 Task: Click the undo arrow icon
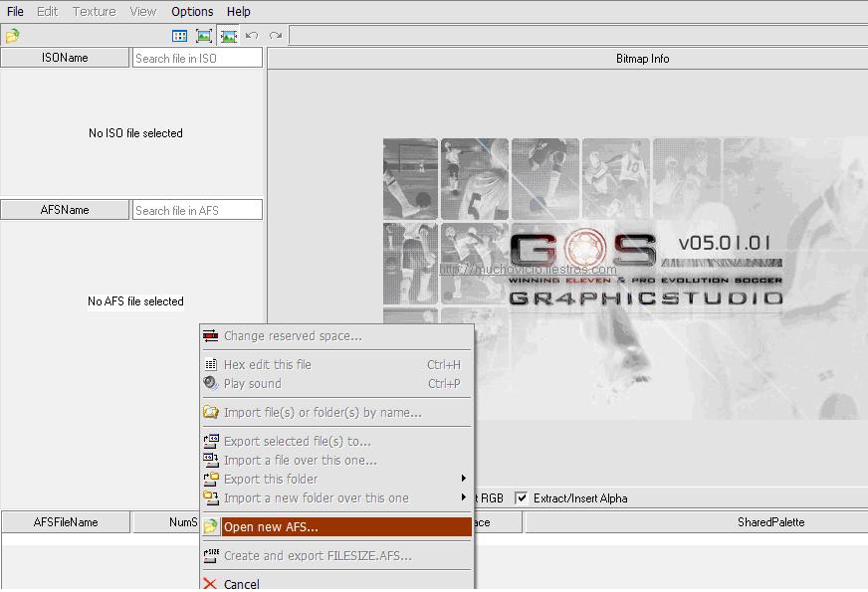click(x=252, y=36)
